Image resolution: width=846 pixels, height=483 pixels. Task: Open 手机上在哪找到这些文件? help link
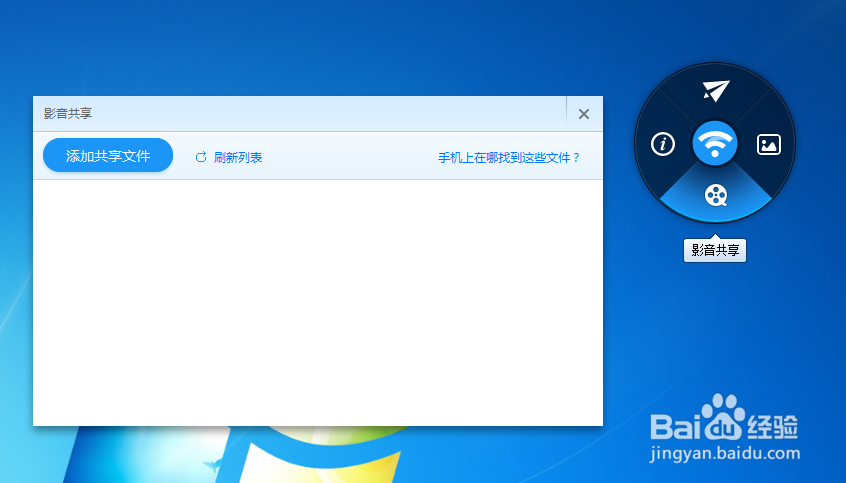click(x=509, y=158)
